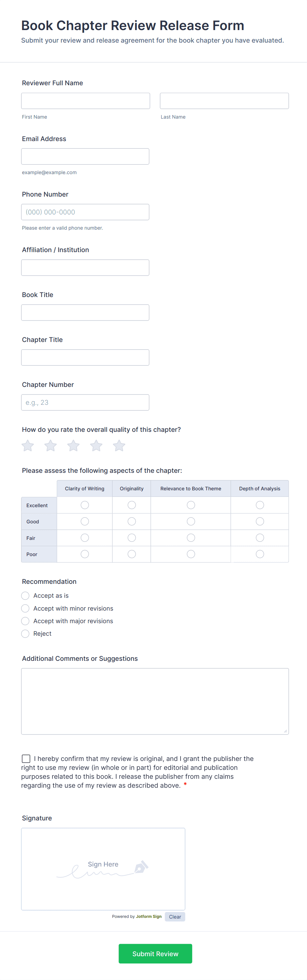Select 'Accept with minor revisions' recommendation
307x980 pixels.
25,608
